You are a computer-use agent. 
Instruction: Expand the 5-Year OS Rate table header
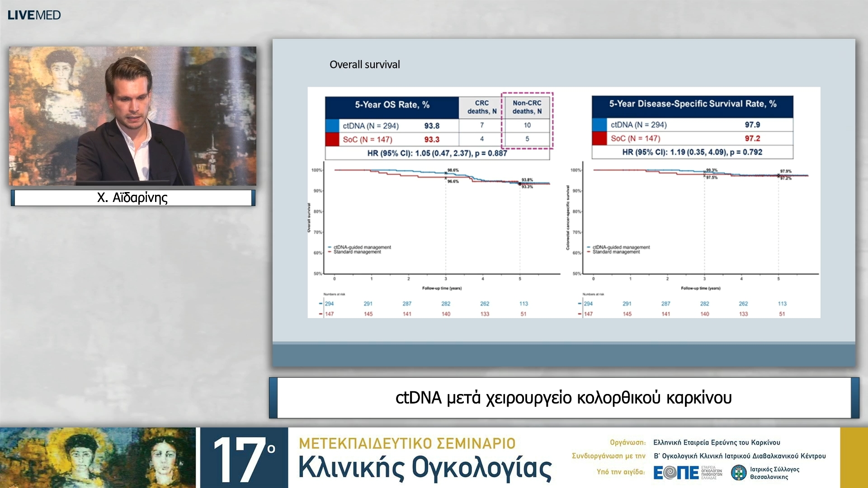pyautogui.click(x=392, y=104)
